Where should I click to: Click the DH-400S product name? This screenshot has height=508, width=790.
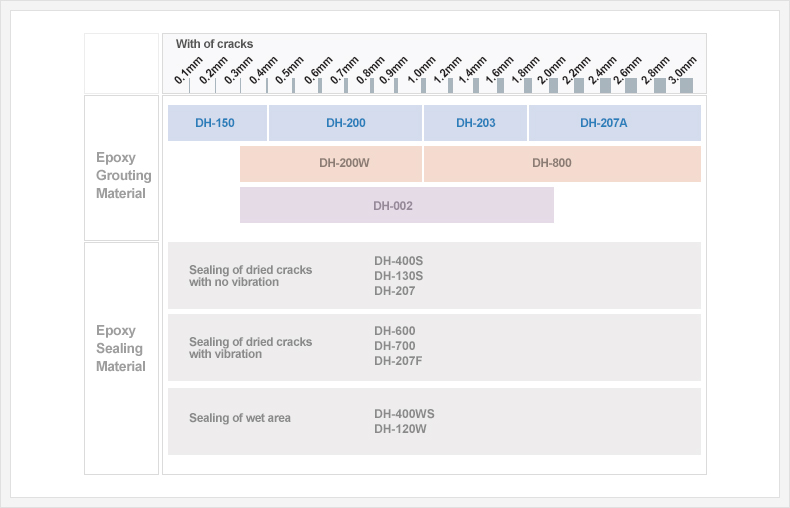398,261
